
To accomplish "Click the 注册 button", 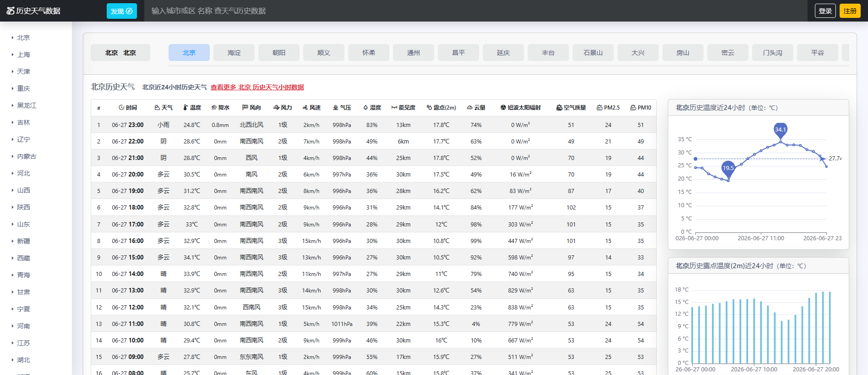I will tap(850, 11).
